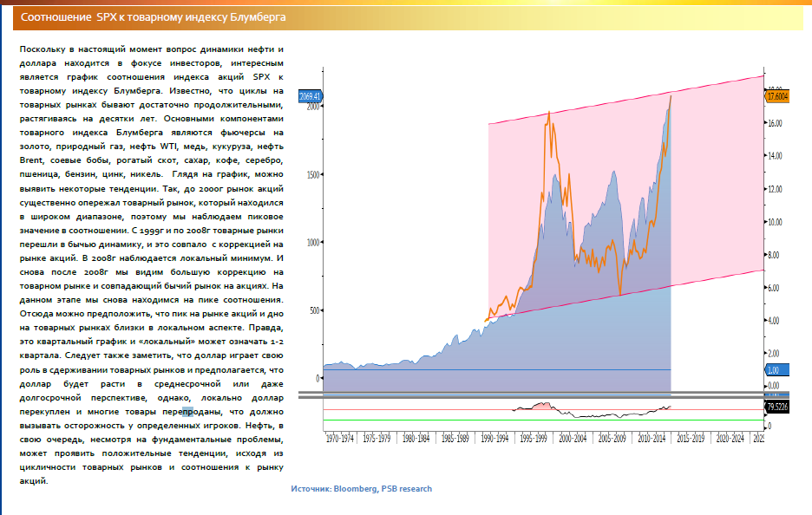Select the 1995-1999 period on the time axis
The height and width of the screenshot is (515, 812).
(534, 439)
